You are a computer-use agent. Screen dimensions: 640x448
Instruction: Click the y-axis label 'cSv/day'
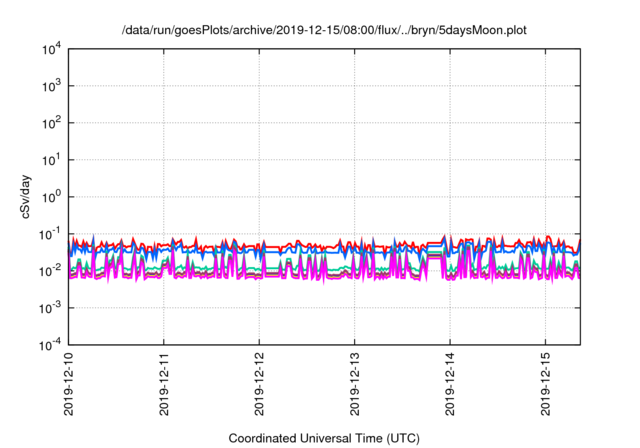click(x=26, y=197)
